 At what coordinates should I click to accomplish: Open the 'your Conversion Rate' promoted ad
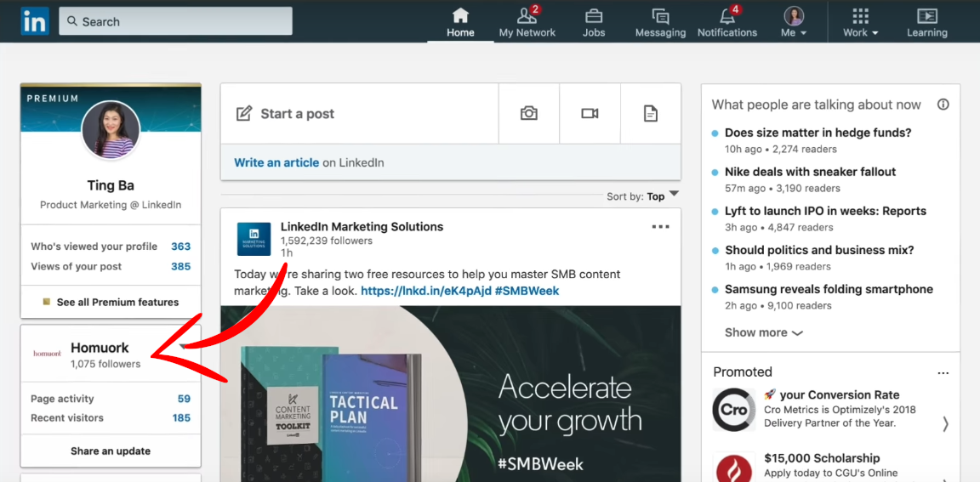pos(832,395)
